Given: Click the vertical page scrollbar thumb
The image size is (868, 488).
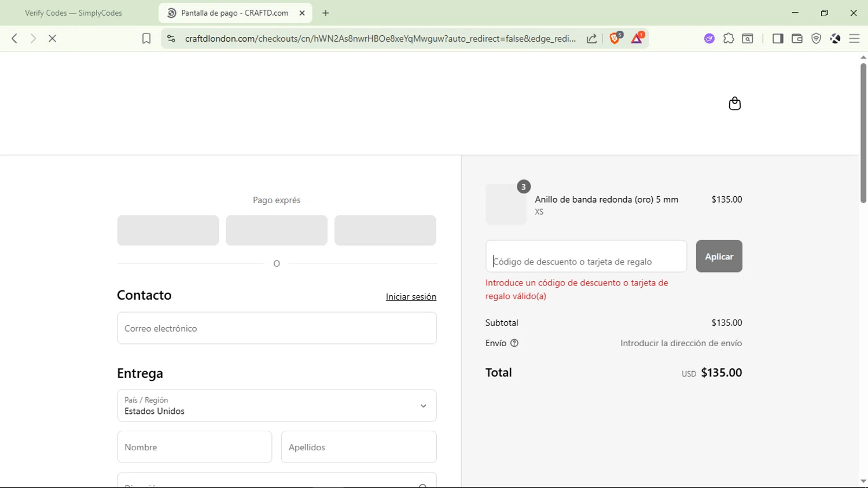Looking at the screenshot, I should [x=863, y=133].
